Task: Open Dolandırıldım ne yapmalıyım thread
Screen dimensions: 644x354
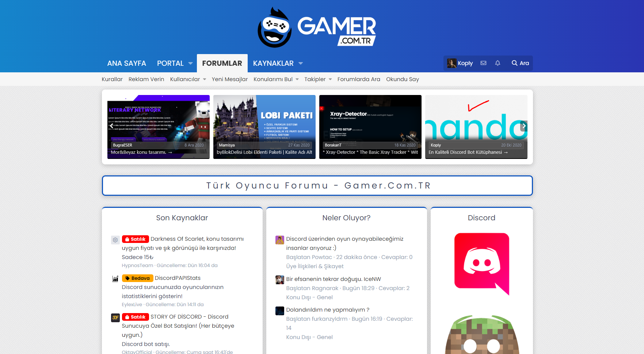Action: pos(328,310)
